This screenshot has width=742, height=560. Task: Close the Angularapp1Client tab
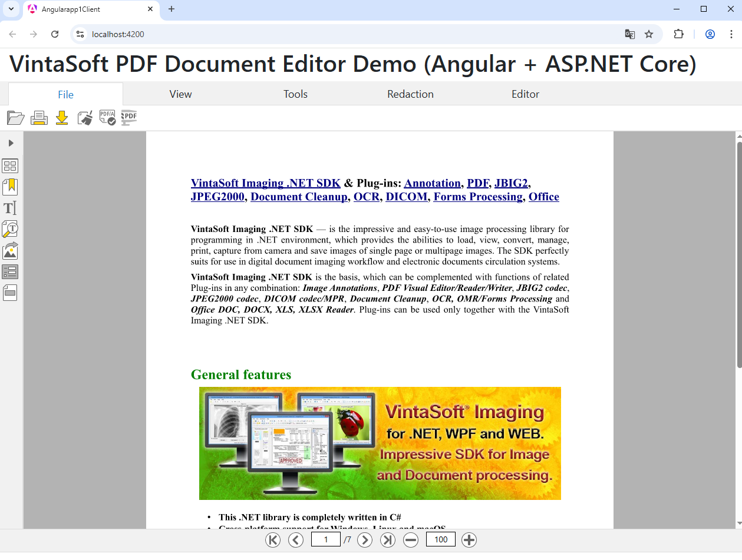point(150,9)
